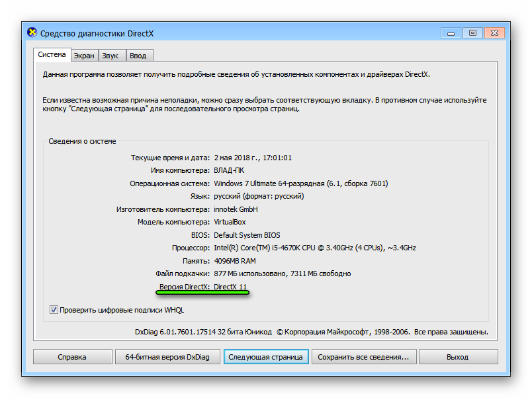Click the DirectX 11 version value

coord(230,287)
